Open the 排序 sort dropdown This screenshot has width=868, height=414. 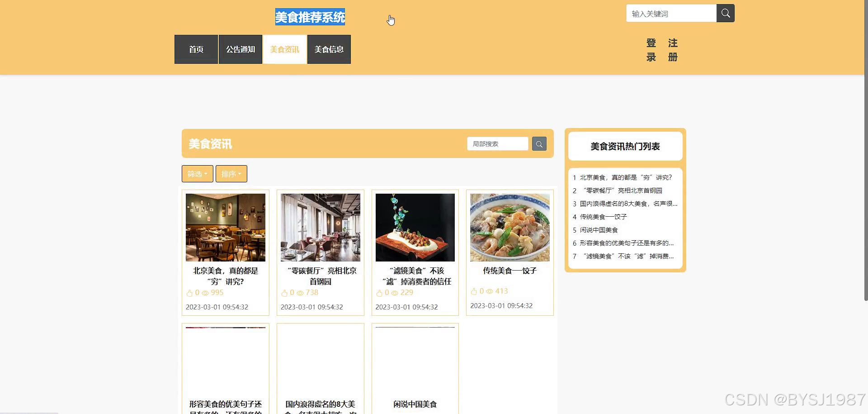coord(231,174)
